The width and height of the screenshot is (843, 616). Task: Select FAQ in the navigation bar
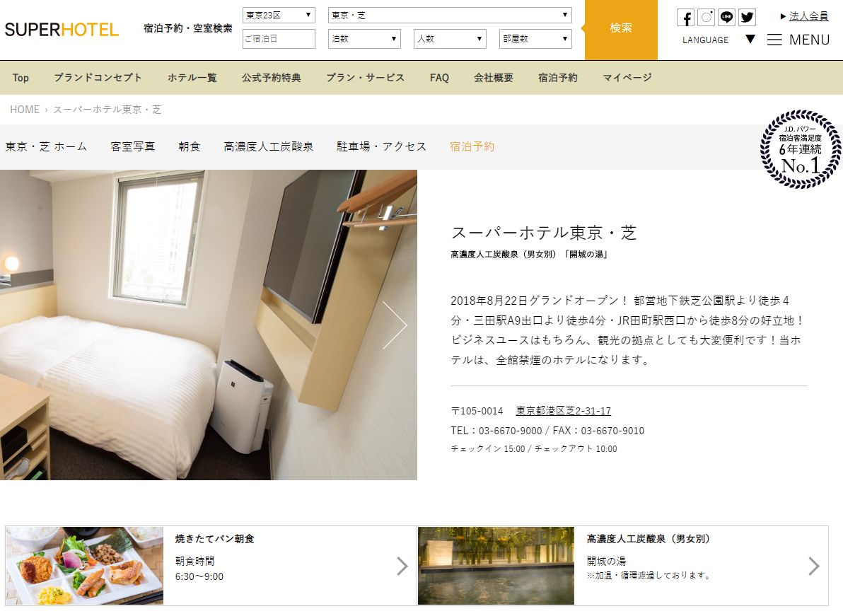click(x=439, y=77)
